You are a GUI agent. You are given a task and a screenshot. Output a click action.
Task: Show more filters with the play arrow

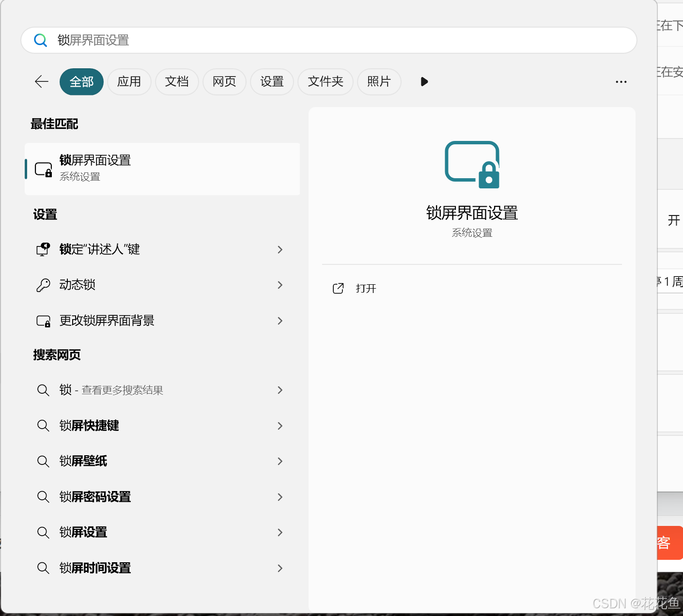click(x=424, y=81)
